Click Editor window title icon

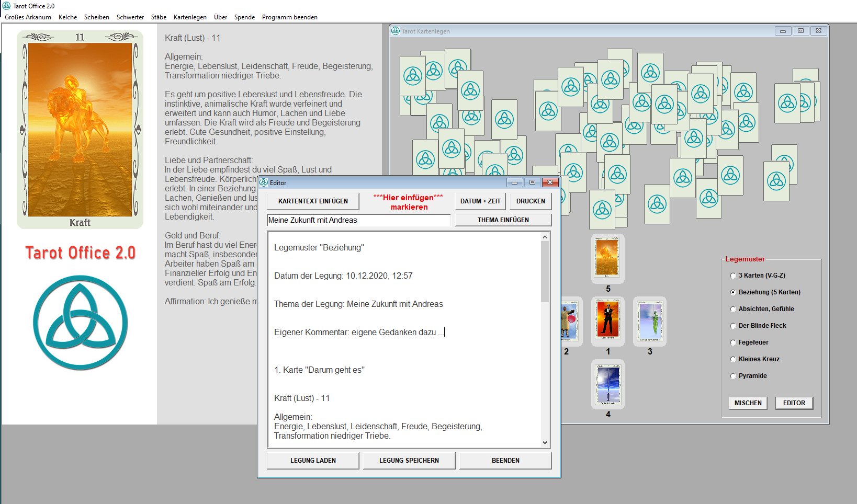(264, 182)
